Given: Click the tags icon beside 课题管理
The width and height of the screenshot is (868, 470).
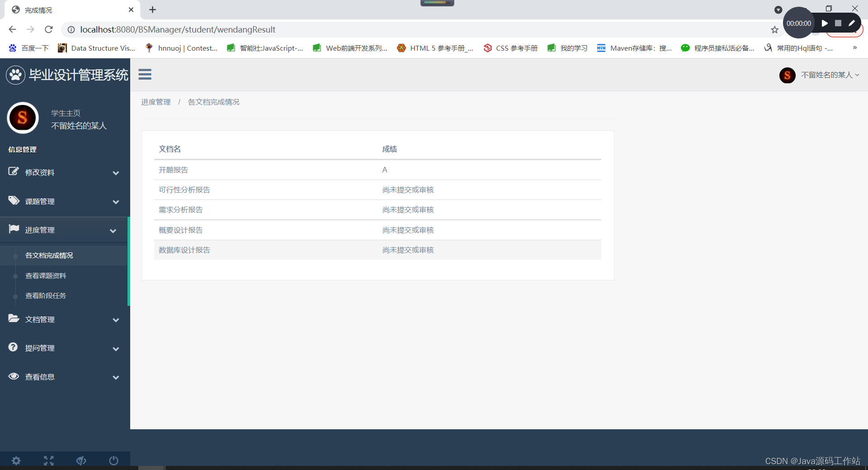Looking at the screenshot, I should [x=14, y=200].
